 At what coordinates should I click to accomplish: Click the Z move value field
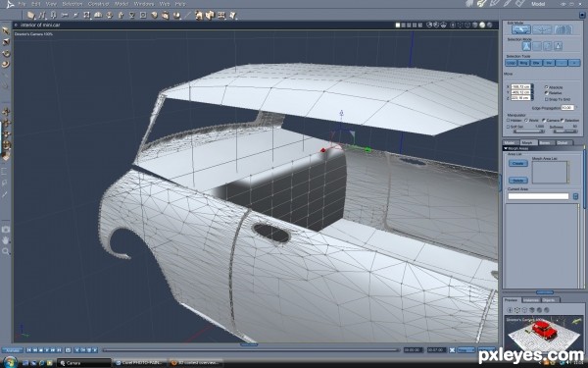pyautogui.click(x=520, y=97)
